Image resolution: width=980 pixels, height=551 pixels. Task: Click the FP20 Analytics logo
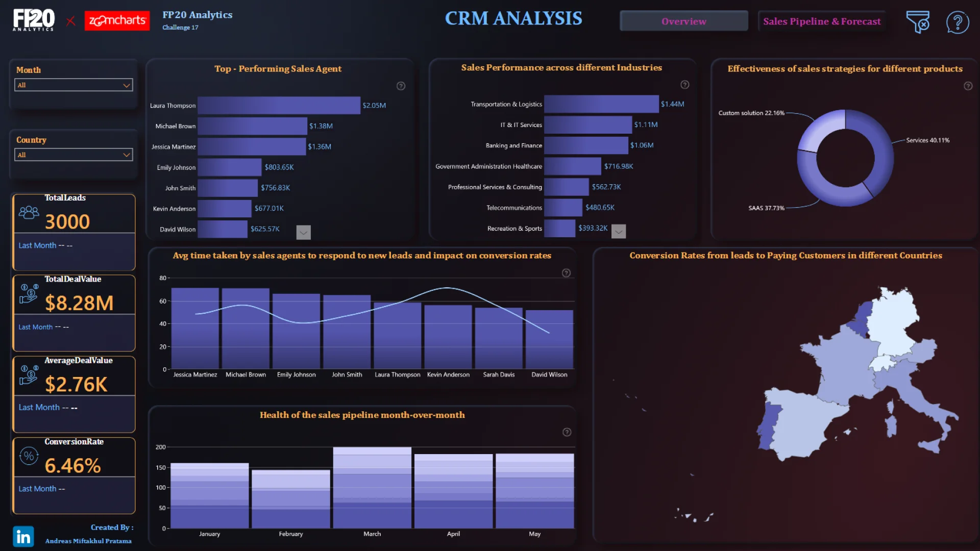[x=34, y=20]
